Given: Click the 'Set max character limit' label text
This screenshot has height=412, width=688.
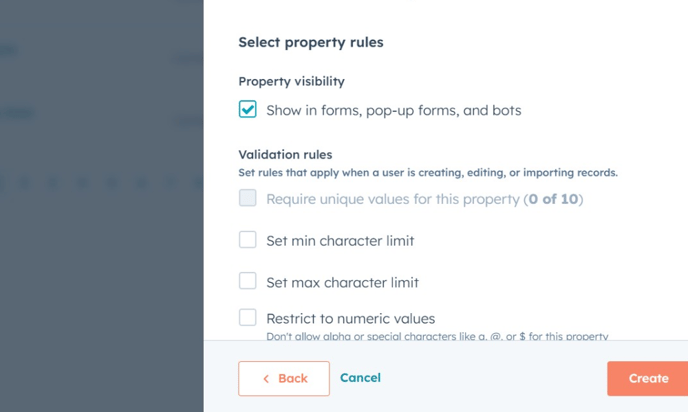Looking at the screenshot, I should point(342,283).
